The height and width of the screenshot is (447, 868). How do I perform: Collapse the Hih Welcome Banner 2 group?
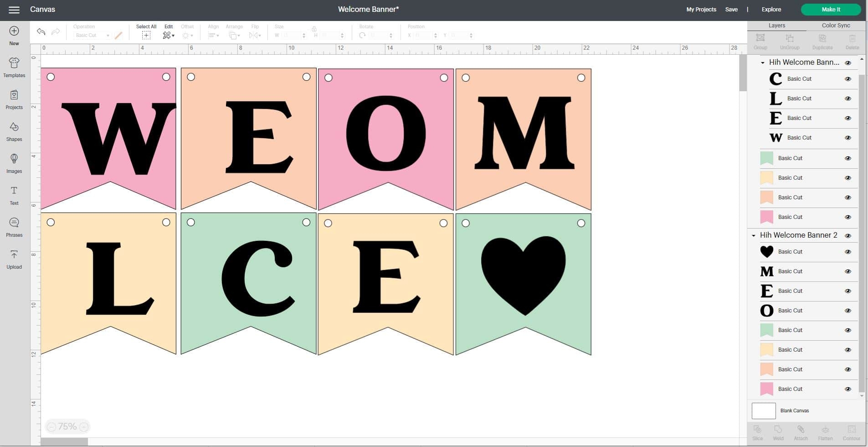click(754, 236)
